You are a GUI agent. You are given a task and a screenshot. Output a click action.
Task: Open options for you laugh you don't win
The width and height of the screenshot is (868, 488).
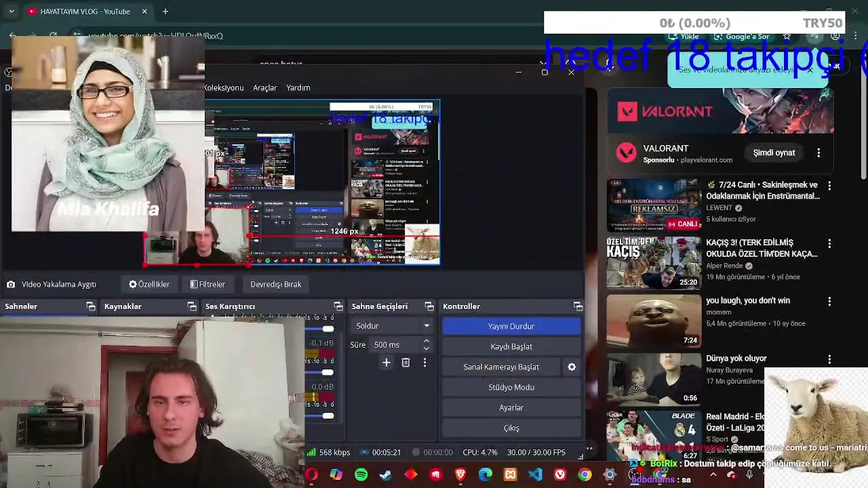point(829,301)
